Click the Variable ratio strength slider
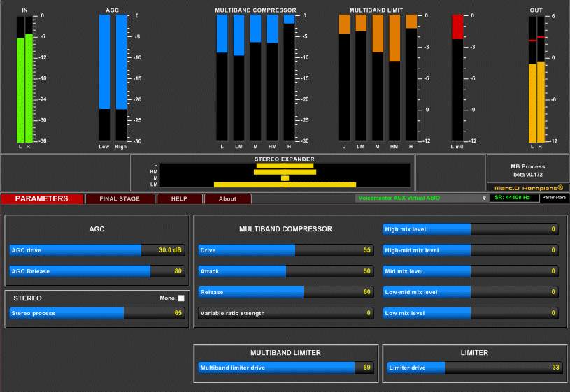570x392 pixels. 285,313
